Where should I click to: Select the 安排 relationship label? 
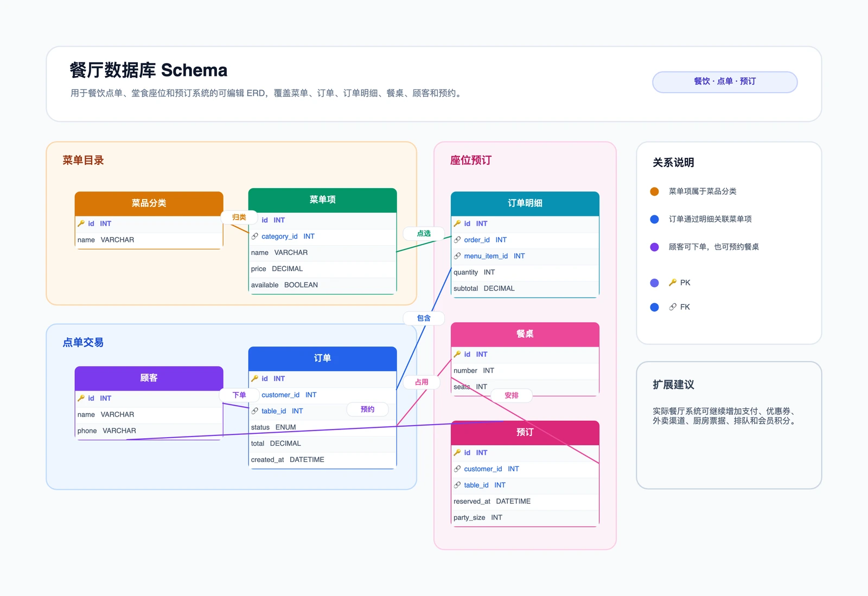tap(512, 395)
